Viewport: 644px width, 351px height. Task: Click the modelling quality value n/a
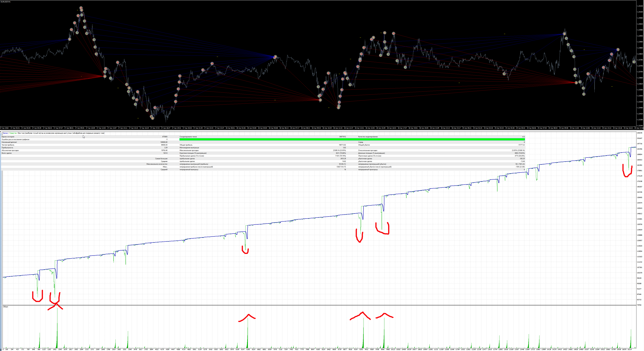point(524,137)
